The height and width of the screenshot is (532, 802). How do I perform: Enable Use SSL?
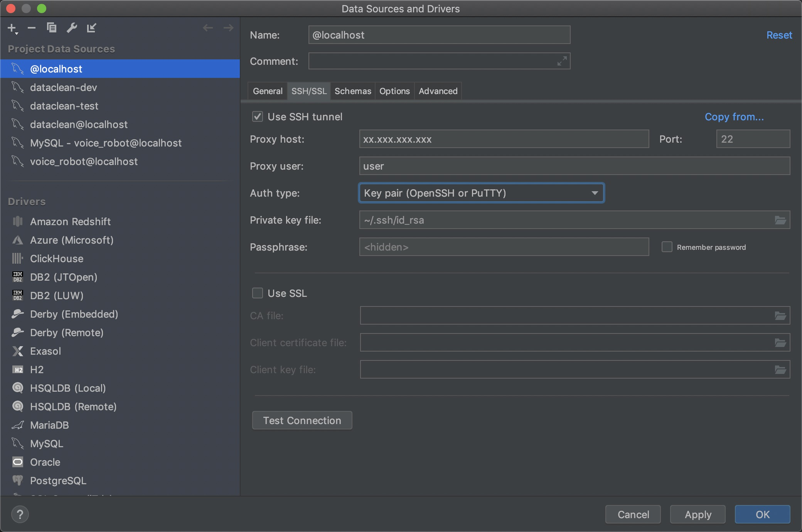point(257,293)
